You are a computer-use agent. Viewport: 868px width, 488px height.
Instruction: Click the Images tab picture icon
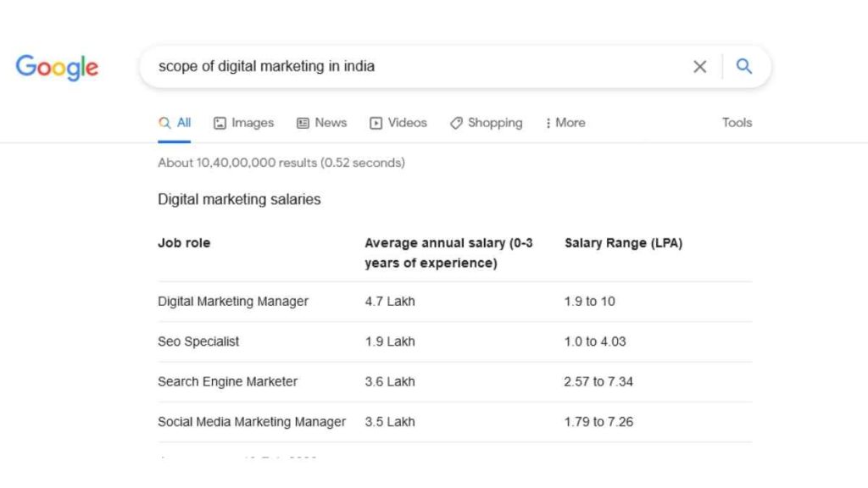(220, 124)
